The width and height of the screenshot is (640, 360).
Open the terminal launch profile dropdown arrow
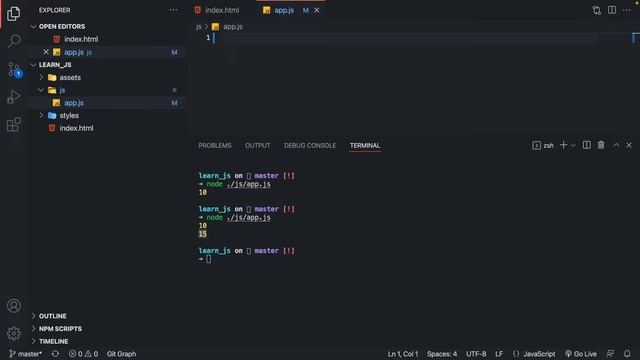point(573,145)
